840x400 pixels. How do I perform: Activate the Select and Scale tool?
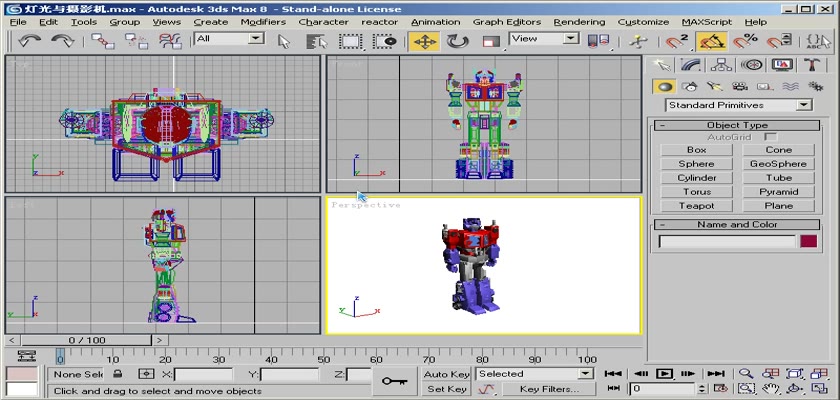tap(491, 41)
